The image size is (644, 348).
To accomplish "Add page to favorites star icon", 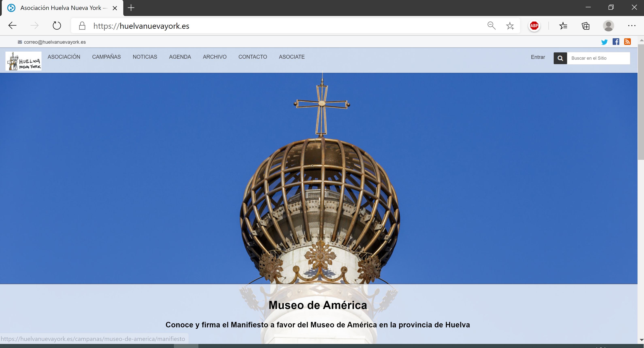I will tap(510, 26).
